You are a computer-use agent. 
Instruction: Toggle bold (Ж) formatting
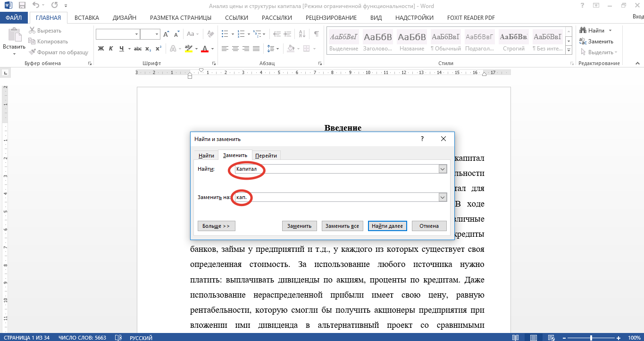(100, 49)
